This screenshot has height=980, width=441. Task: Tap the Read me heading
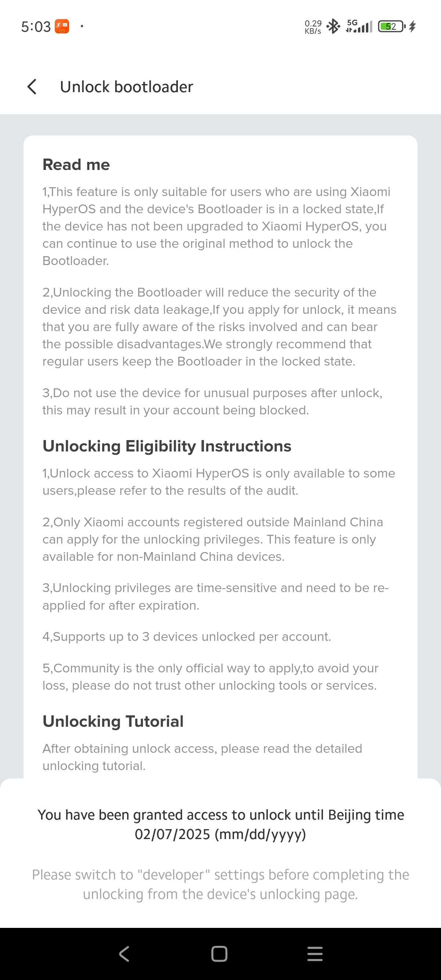[76, 165]
